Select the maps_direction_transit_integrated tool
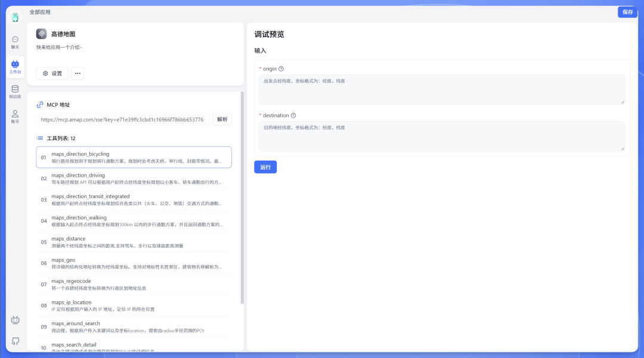Viewport: 644px width, 358px height. (x=134, y=200)
